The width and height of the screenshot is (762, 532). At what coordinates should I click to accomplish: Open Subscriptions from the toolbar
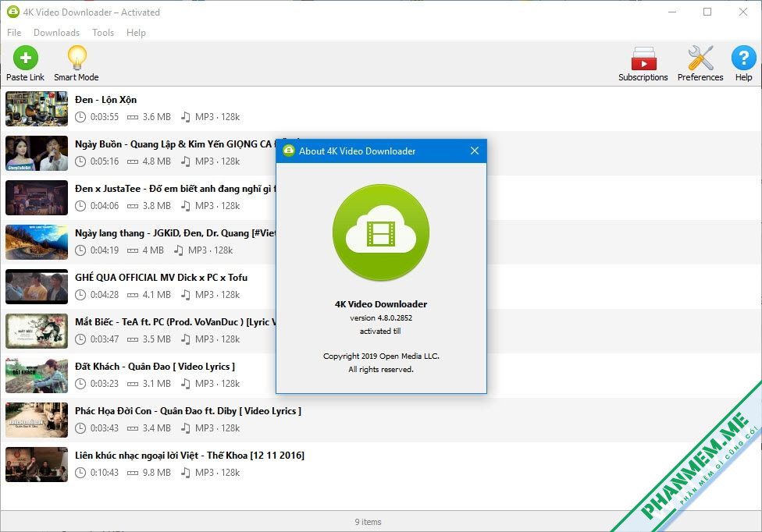(643, 59)
